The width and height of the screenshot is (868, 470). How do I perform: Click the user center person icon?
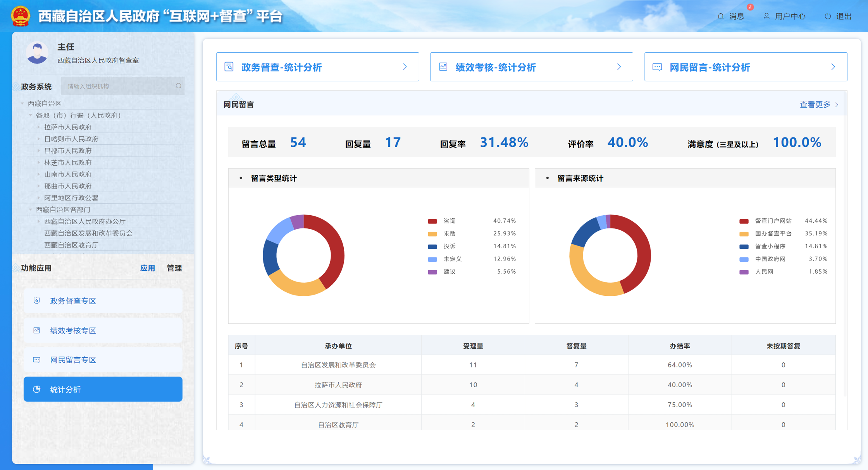point(766,16)
